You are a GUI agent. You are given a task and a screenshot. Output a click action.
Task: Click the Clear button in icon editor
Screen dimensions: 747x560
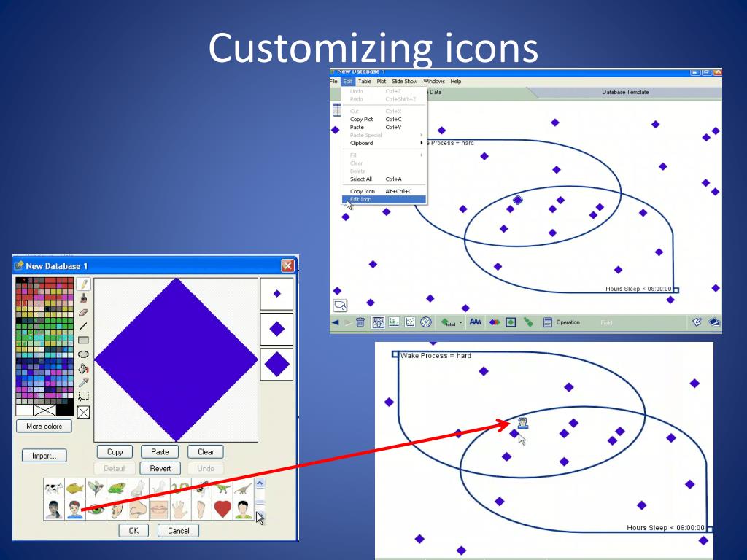[205, 452]
